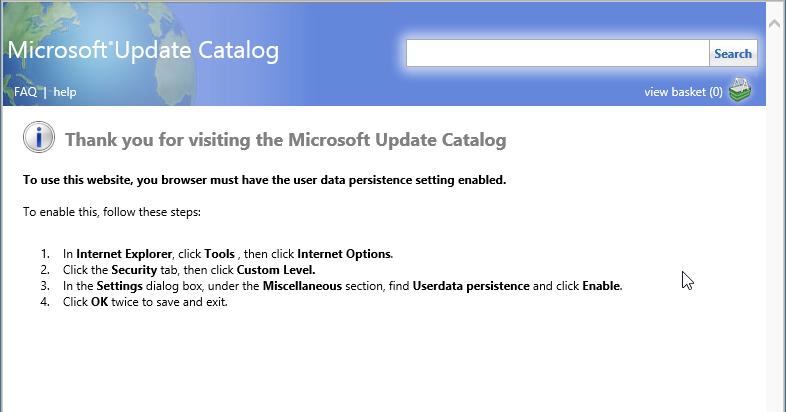Click the vertical scrollbar track
Image resolution: width=786 pixels, height=412 pixels.
(x=776, y=220)
